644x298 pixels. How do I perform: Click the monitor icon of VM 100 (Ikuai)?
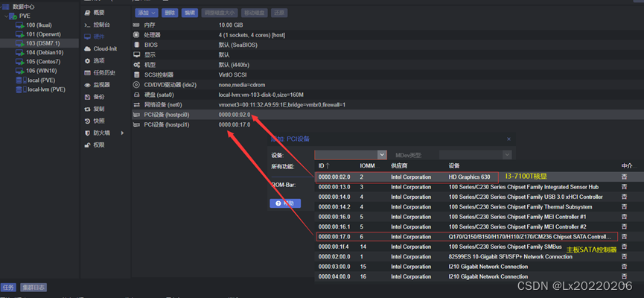pos(20,25)
